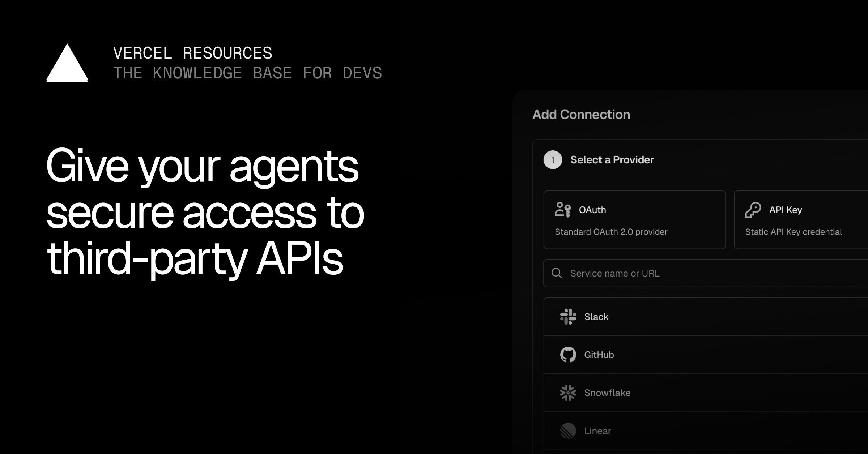Select Linear from the provider list
The image size is (868, 454).
click(x=706, y=431)
